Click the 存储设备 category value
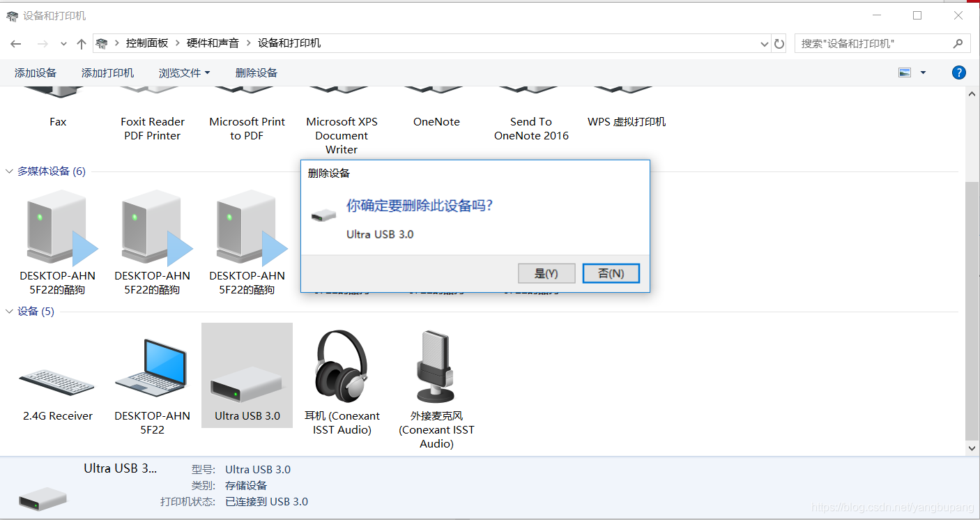This screenshot has height=520, width=980. [x=246, y=485]
